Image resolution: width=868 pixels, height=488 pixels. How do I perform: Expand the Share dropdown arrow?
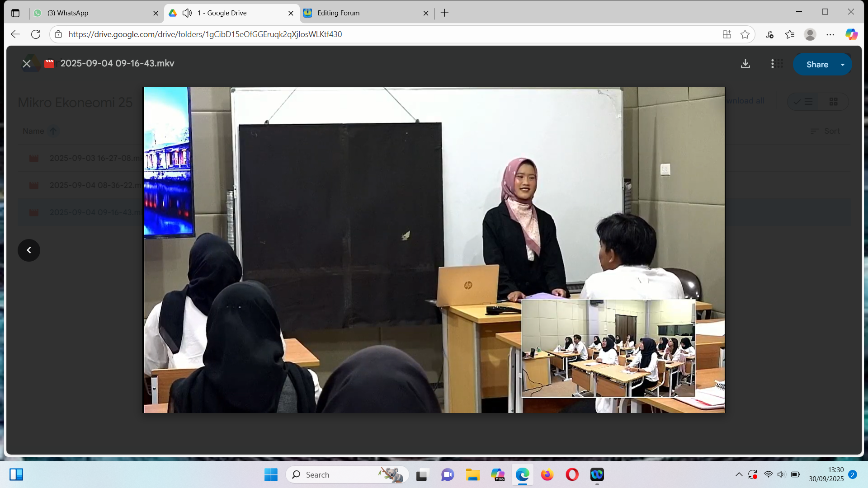pos(843,65)
